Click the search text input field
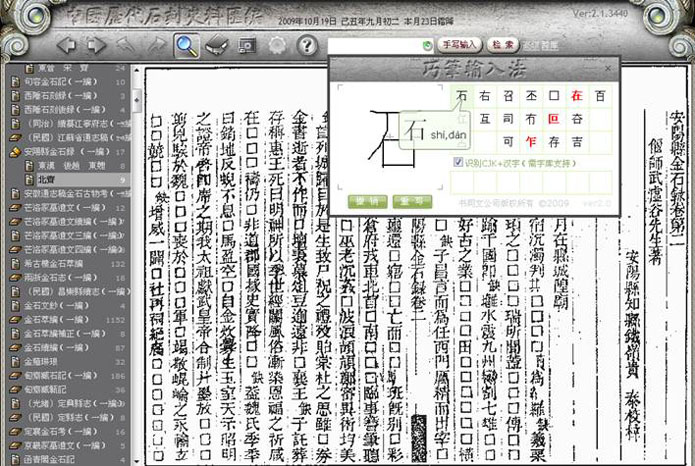 (x=375, y=45)
